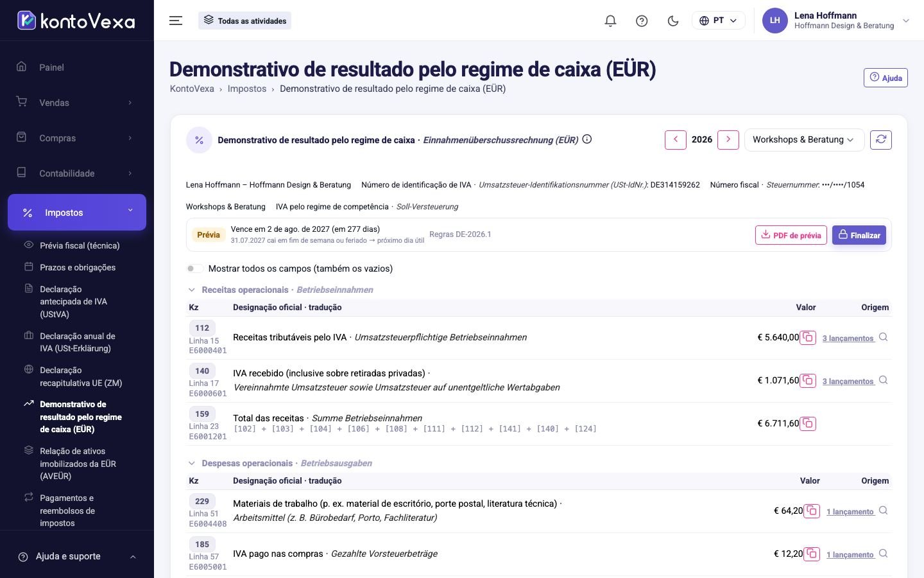This screenshot has height=578, width=924.
Task: Click the Todas as atividades chip
Action: tap(244, 21)
